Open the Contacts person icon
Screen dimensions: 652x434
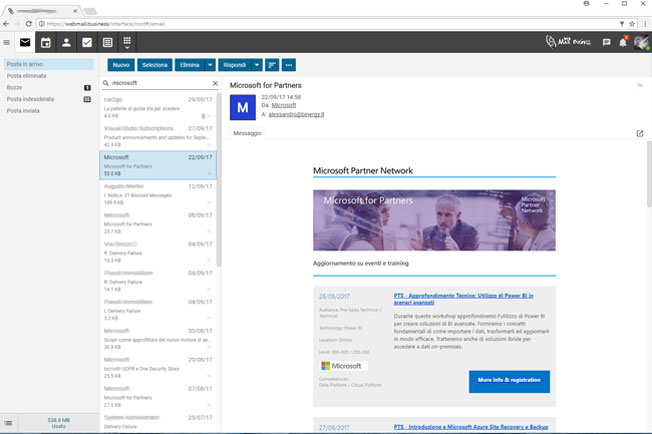[x=66, y=42]
